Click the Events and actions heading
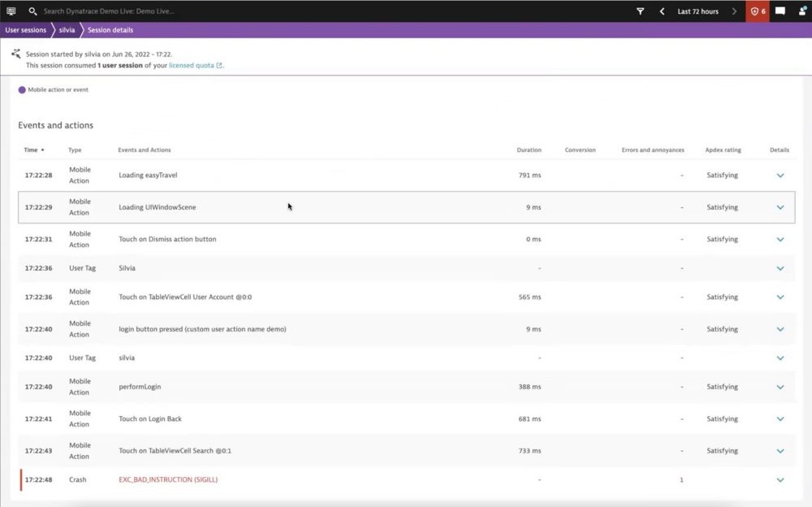The image size is (812, 507). click(55, 125)
